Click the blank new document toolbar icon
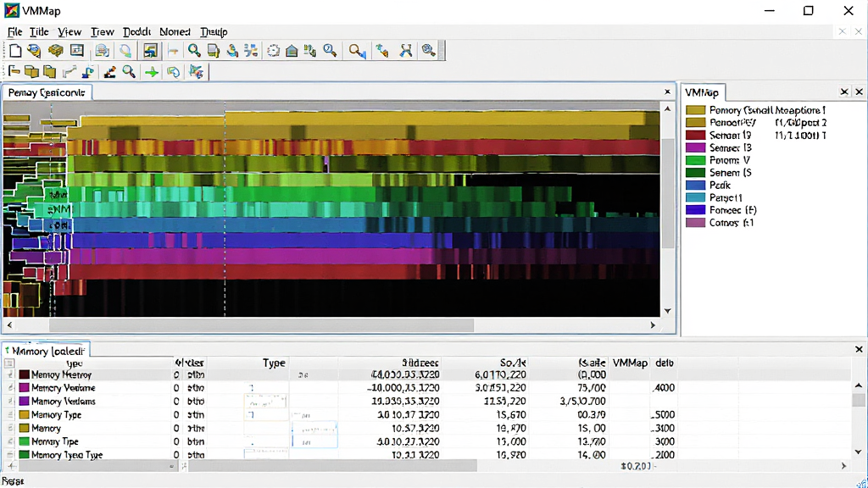 [15, 51]
